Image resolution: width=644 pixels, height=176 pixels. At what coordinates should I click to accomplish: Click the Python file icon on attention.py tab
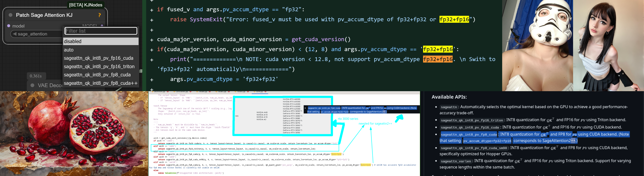[x=152, y=92]
